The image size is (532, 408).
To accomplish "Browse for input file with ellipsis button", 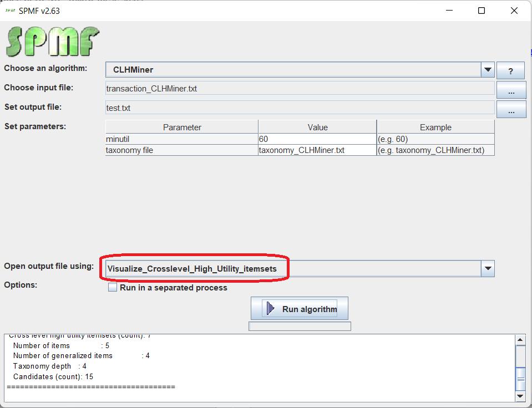I will point(510,89).
